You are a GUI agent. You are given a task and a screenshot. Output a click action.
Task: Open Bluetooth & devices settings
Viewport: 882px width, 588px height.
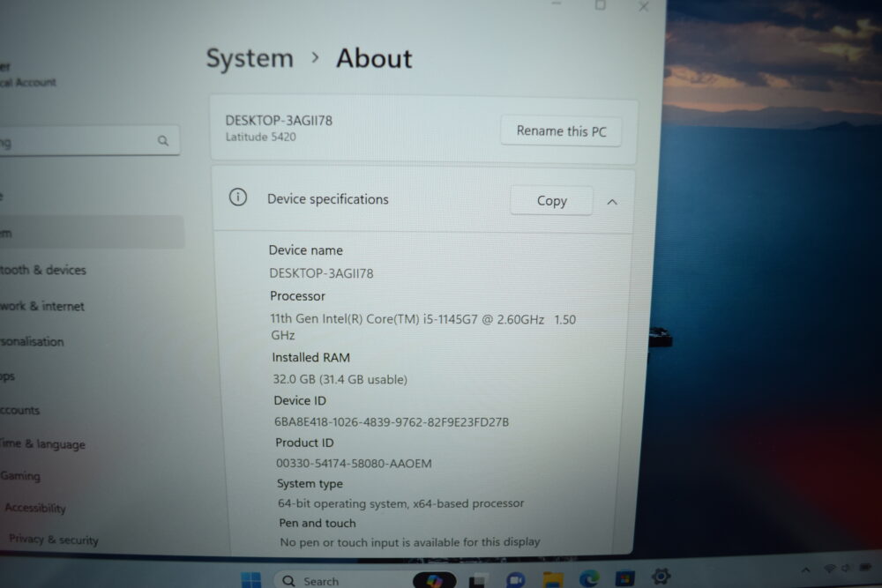[x=42, y=270]
